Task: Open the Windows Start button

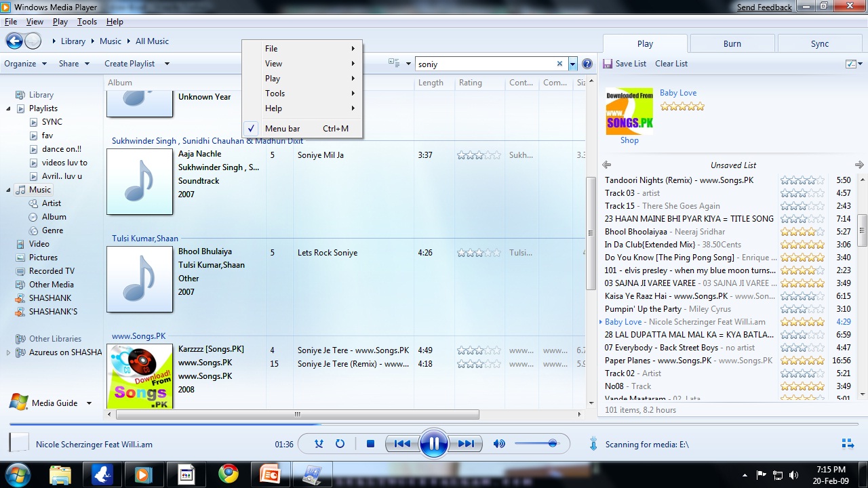Action: [18, 474]
